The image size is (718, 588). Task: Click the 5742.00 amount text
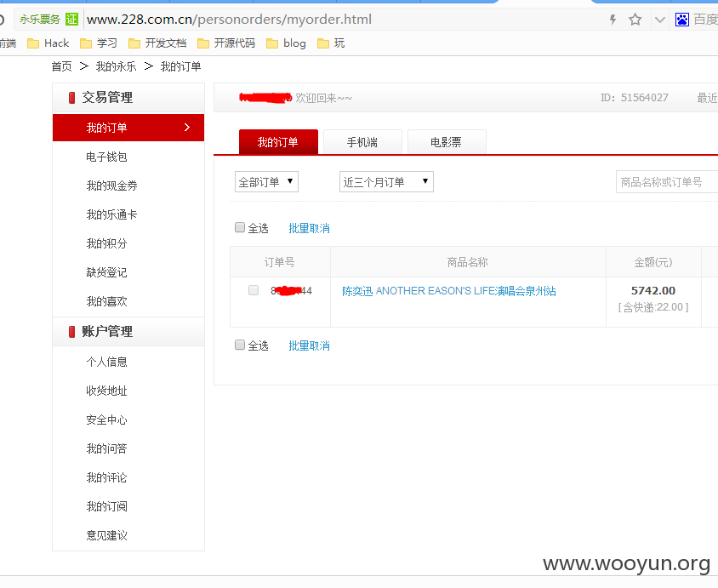click(x=653, y=290)
